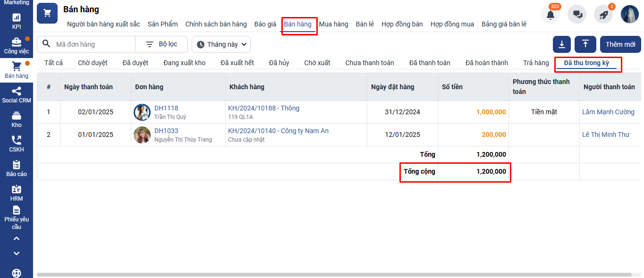Open KPI module in sidebar
Screen dimensions: 644x278
coord(17,21)
